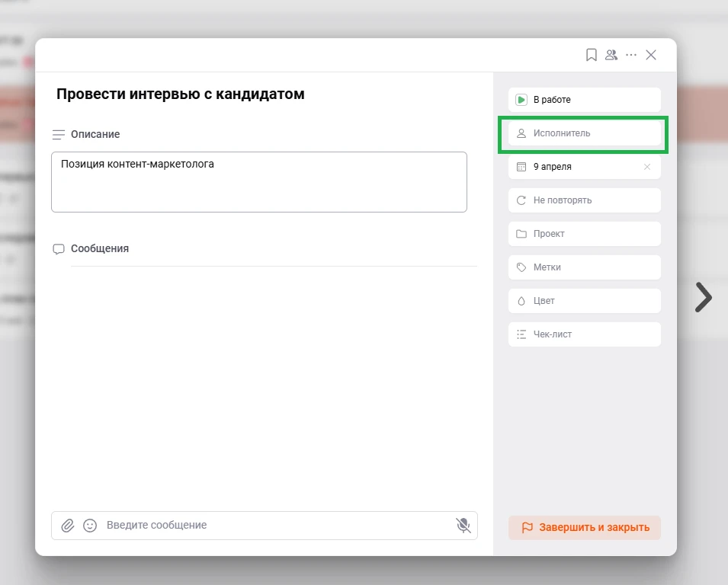Open the three-dots more options menu
Screen dimensions: 728x585
[631, 55]
